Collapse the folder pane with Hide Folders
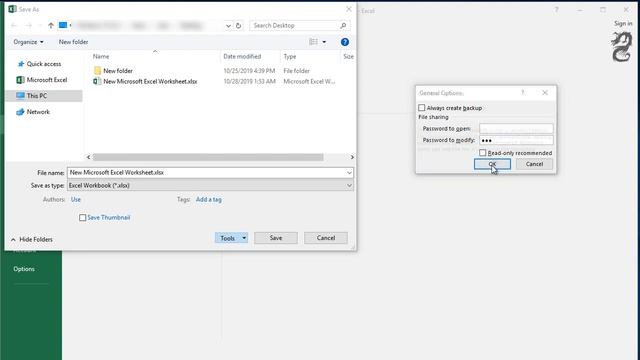Image resolution: width=640 pixels, height=360 pixels. [x=32, y=240]
